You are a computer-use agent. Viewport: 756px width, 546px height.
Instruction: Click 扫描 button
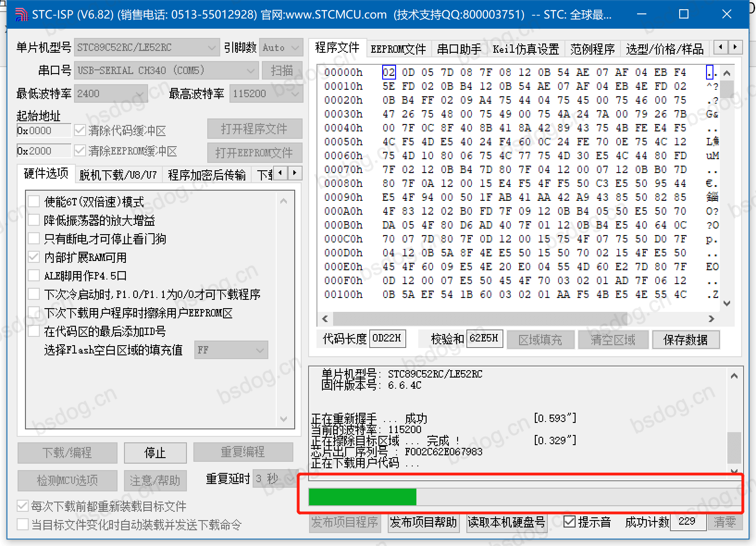[x=282, y=70]
